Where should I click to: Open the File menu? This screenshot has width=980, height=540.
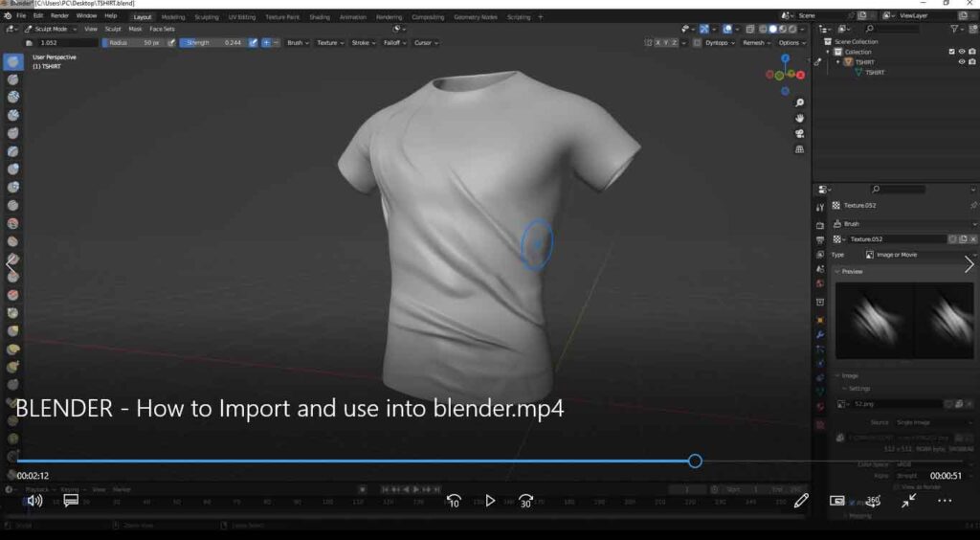(21, 16)
